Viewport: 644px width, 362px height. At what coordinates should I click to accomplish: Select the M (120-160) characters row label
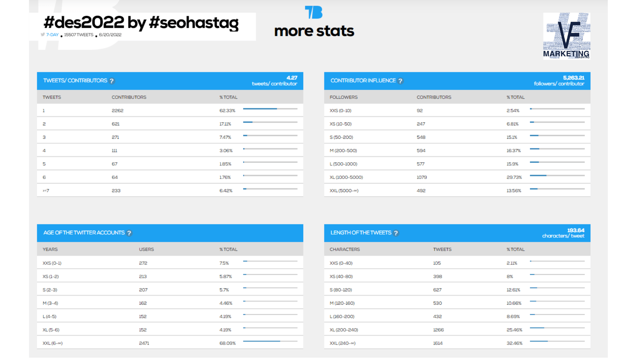pos(342,303)
